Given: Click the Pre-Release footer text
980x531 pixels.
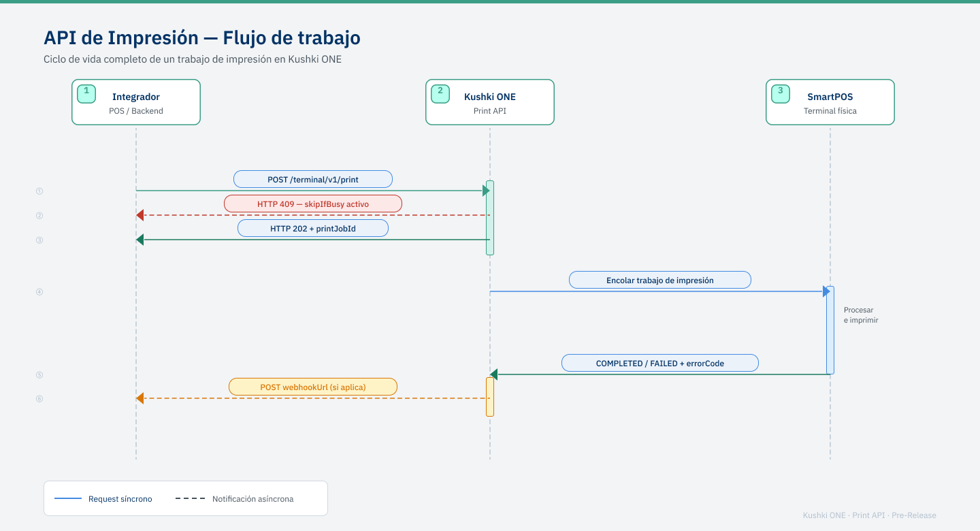Looking at the screenshot, I should [x=913, y=515].
